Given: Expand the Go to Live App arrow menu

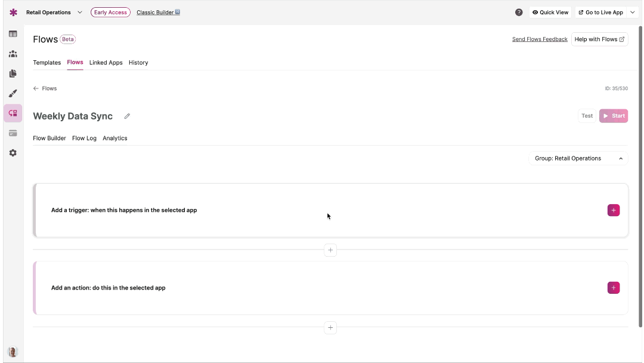Looking at the screenshot, I should [x=633, y=13].
